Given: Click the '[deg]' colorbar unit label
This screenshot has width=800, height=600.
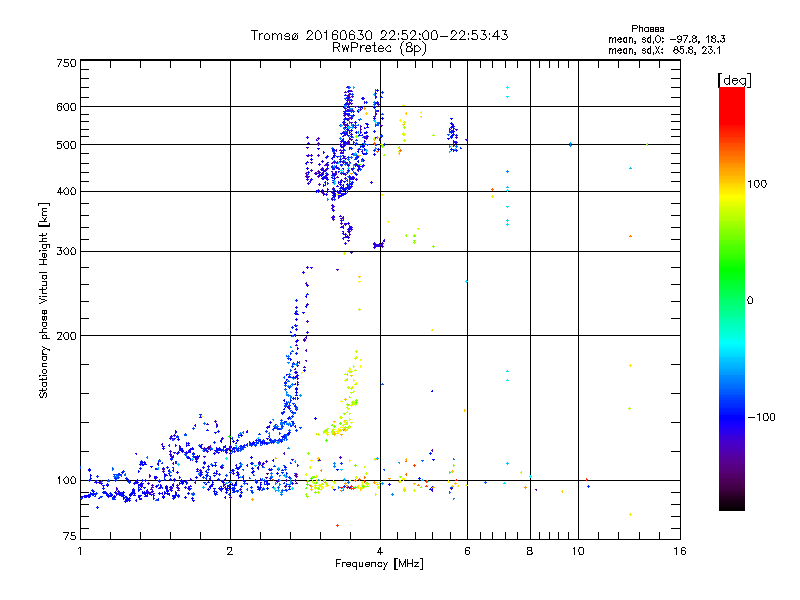Looking at the screenshot, I should click(x=734, y=81).
